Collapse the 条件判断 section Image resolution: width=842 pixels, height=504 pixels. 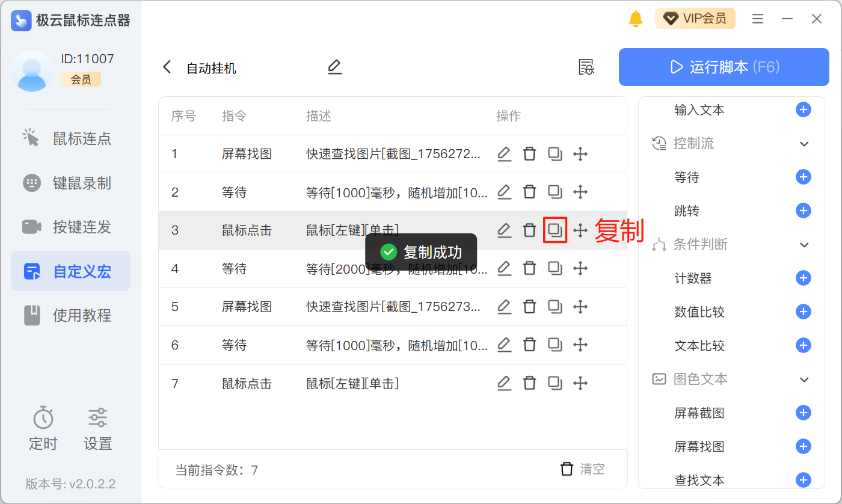click(804, 245)
